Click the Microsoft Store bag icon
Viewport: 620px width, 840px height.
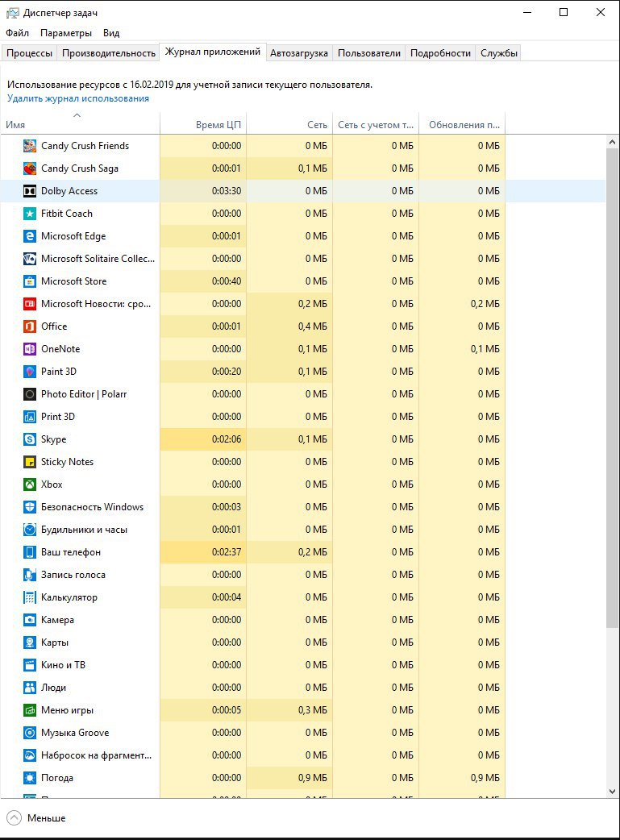coord(30,281)
